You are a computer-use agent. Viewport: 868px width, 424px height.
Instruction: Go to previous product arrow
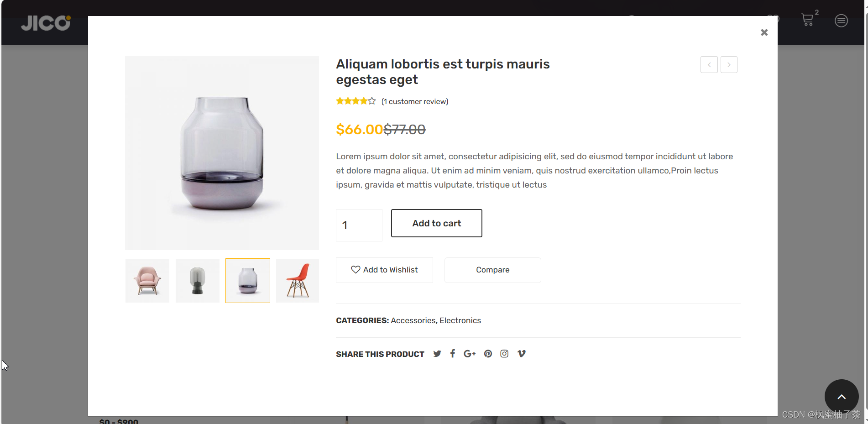(709, 65)
